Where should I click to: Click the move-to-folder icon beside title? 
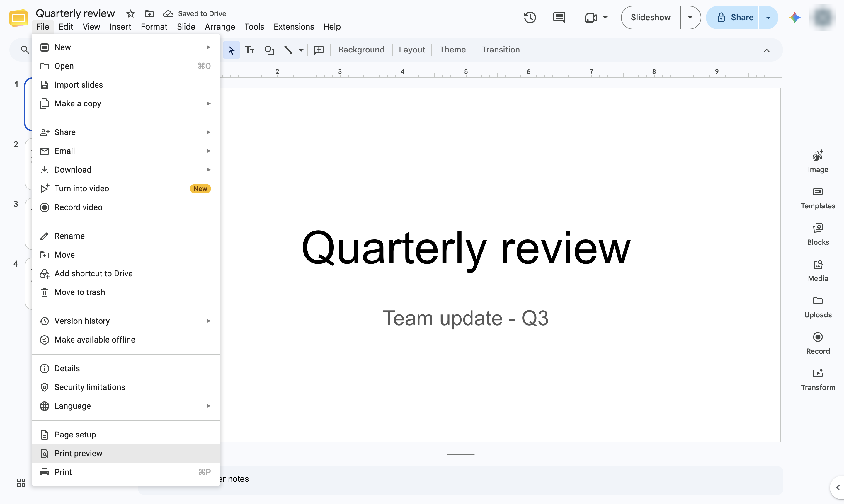pyautogui.click(x=149, y=13)
